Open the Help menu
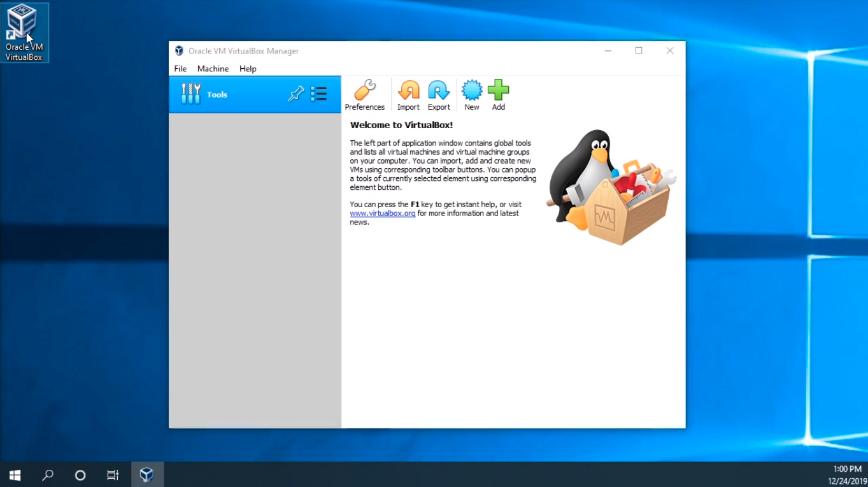868x487 pixels. tap(248, 69)
